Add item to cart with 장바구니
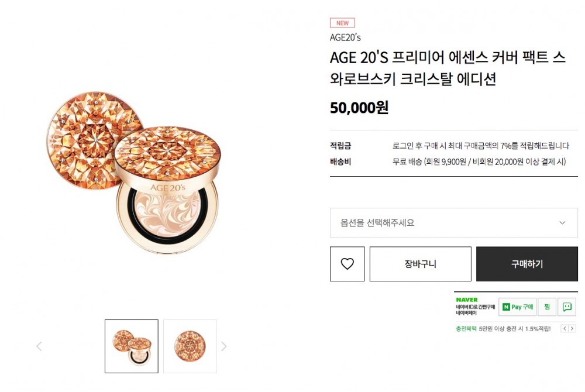Image resolution: width=585 pixels, height=392 pixels. pyautogui.click(x=420, y=264)
